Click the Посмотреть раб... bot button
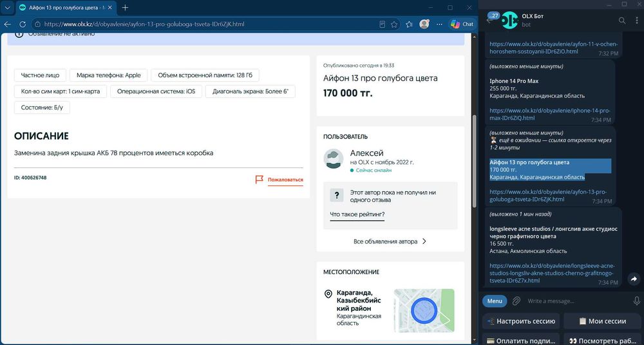Image resolution: width=644 pixels, height=345 pixels. [x=602, y=340]
